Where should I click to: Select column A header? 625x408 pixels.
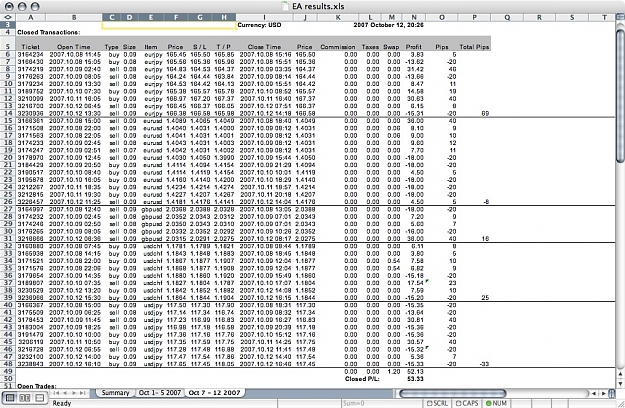30,17
